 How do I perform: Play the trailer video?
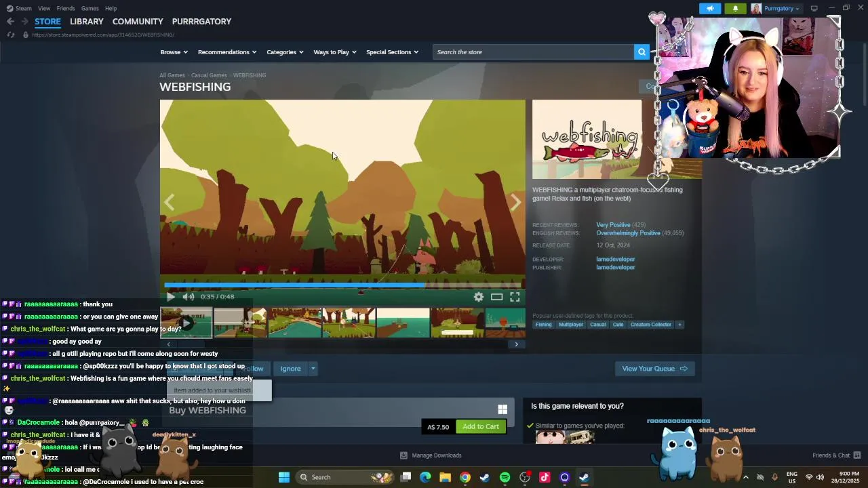170,296
